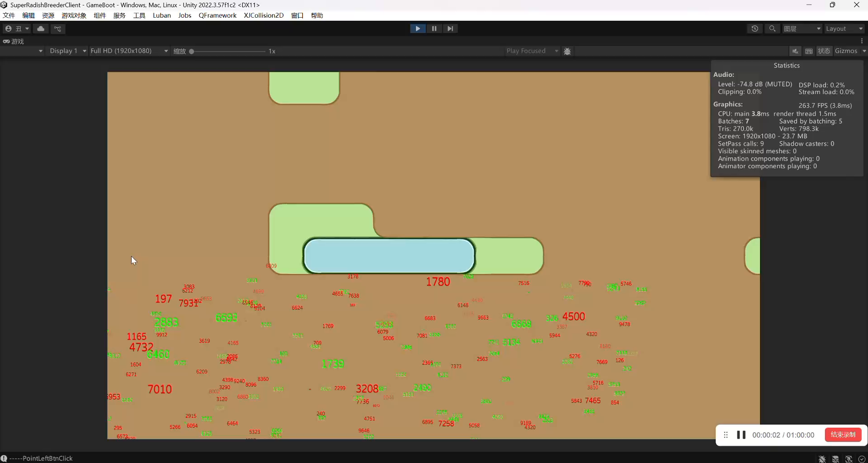Toggle the 状态 statistics overlay
Viewport: 868px width, 463px height.
tap(824, 51)
